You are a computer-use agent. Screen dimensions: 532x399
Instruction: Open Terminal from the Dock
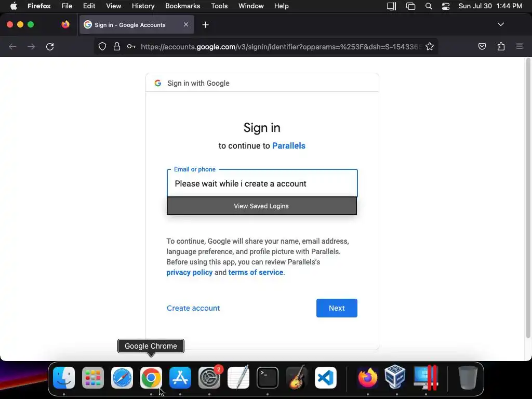268,377
